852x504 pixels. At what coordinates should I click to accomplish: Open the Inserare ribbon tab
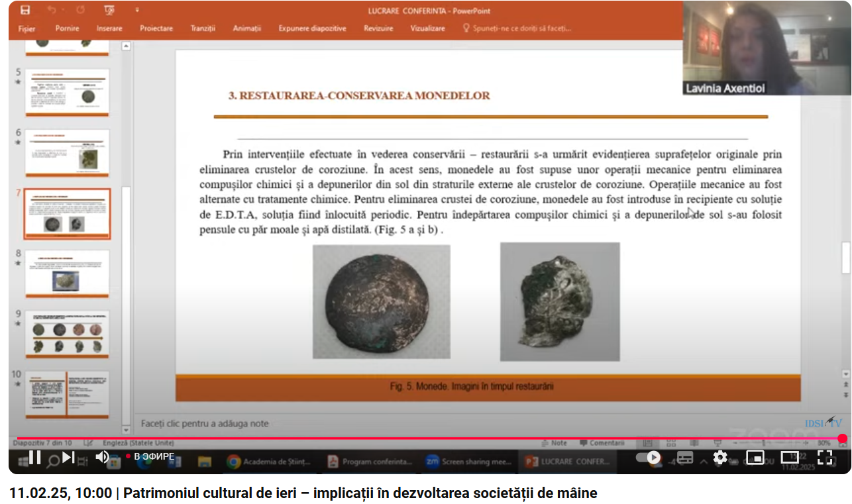[109, 28]
